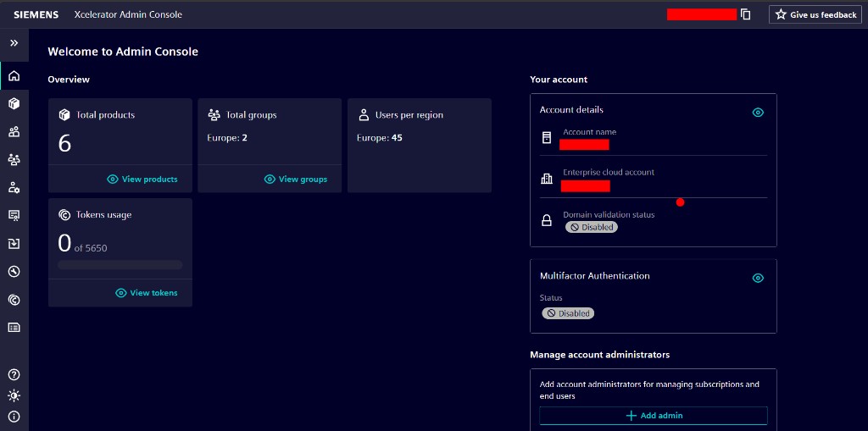Show Account details via eye icon
Viewport: 868px width, 431px height.
click(758, 113)
